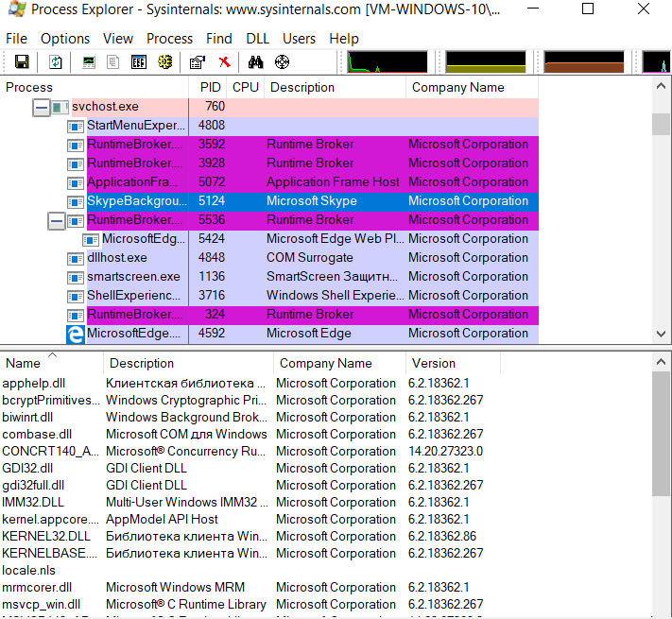Click the icon beside StartMenuExper process
Image resolution: width=672 pixels, height=619 pixels.
click(x=76, y=127)
